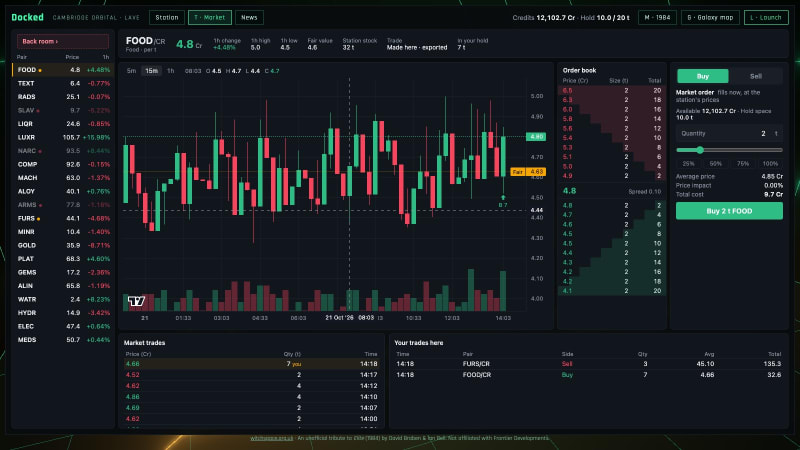This screenshot has height=450, width=800.
Task: Click the Quantity input field
Action: point(729,134)
